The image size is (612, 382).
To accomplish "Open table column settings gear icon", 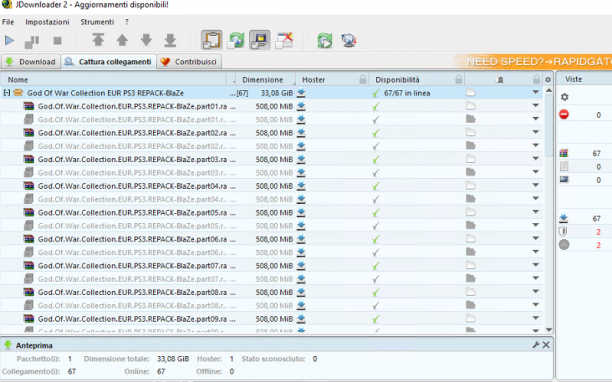I will coord(548,80).
